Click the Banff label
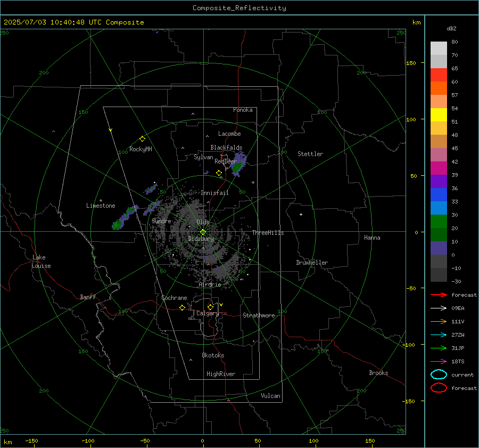Image resolution: width=479 pixels, height=448 pixels. [88, 297]
